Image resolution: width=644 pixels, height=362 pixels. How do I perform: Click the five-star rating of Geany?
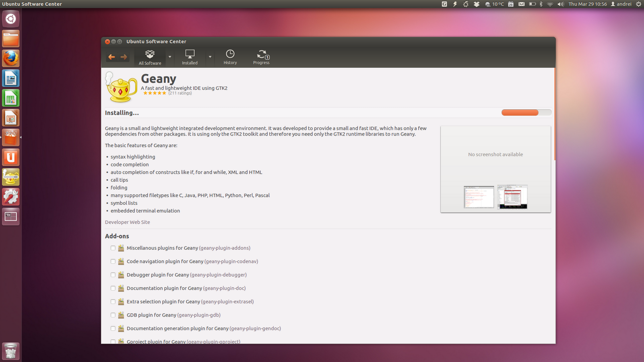pyautogui.click(x=155, y=93)
